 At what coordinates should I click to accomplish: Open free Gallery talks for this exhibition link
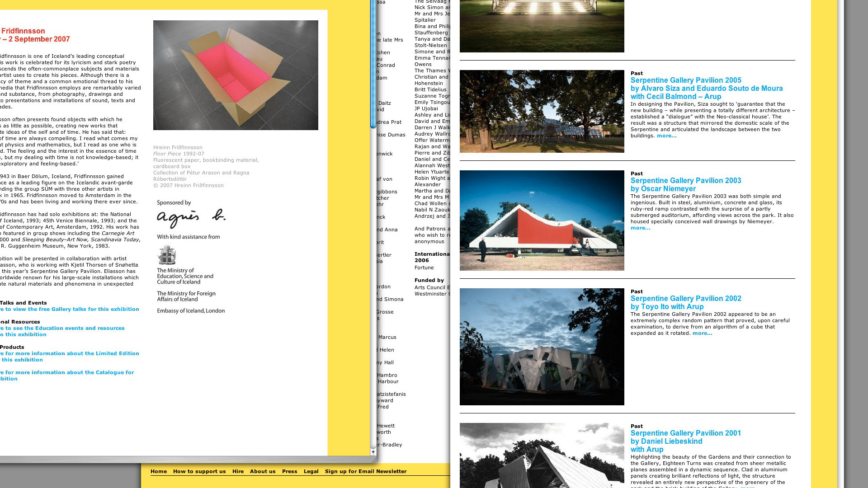70,309
